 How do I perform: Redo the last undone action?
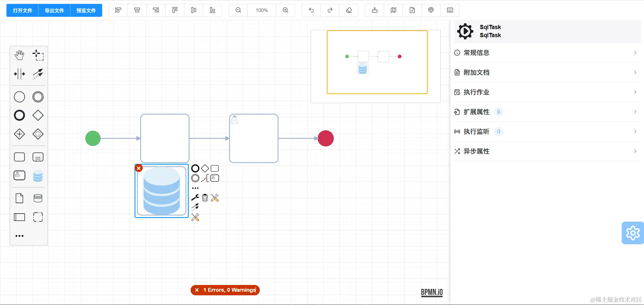[x=330, y=10]
